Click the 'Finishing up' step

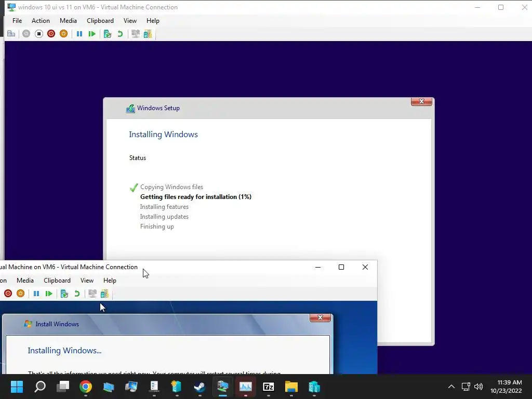click(x=157, y=227)
